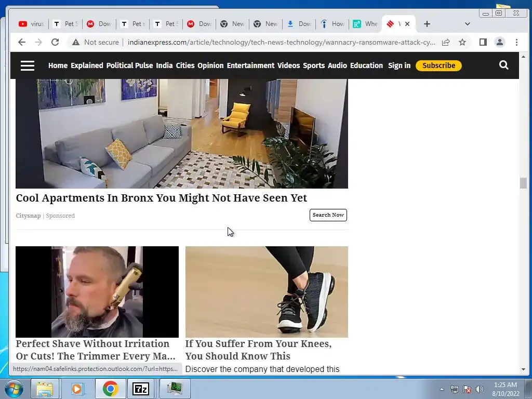
Task: Toggle the browser side panel
Action: 483,42
